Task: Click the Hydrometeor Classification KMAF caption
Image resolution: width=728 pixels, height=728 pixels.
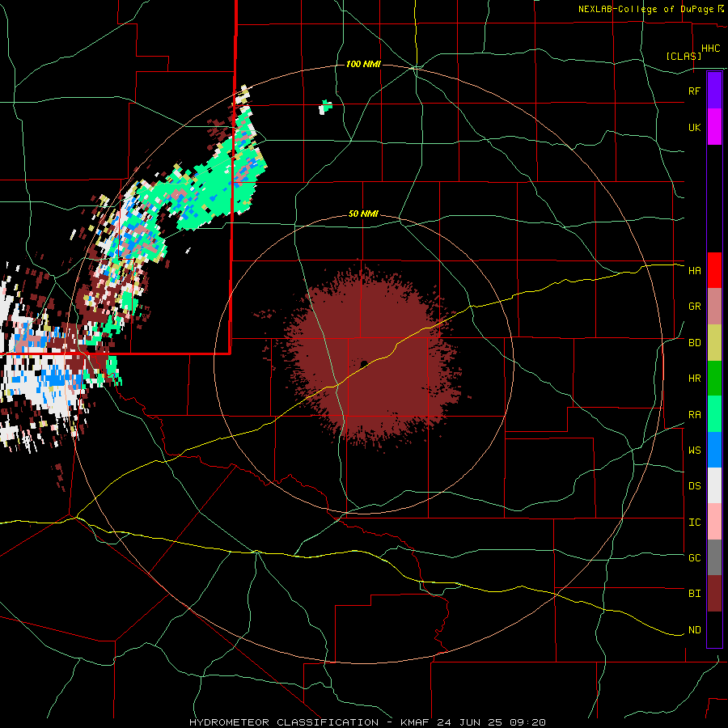Action: tap(367, 722)
